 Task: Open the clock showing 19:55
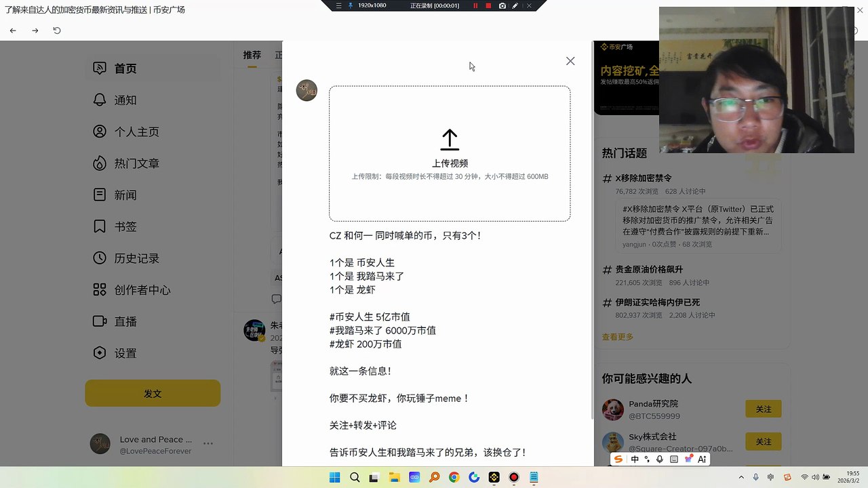coord(848,477)
